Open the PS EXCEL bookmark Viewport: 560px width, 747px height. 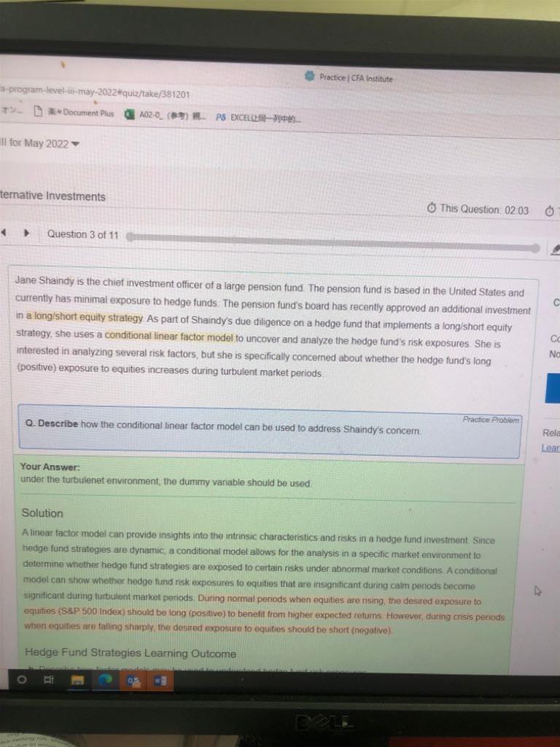point(257,117)
